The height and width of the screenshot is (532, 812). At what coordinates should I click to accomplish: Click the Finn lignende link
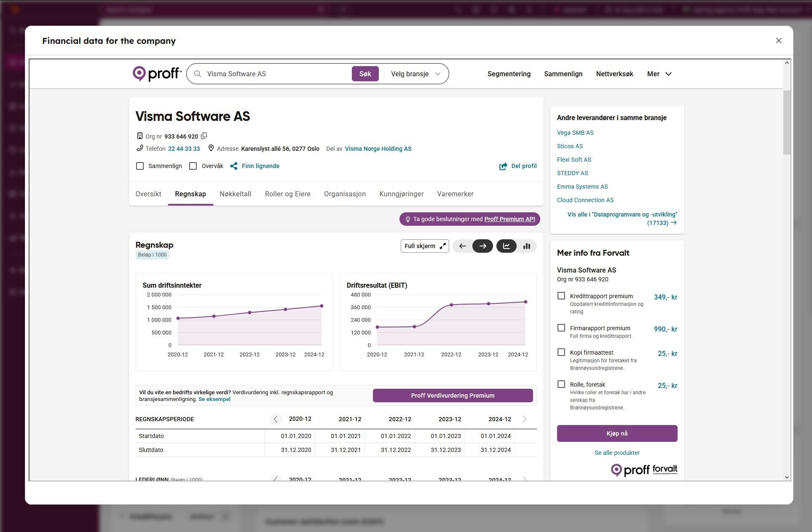[261, 166]
